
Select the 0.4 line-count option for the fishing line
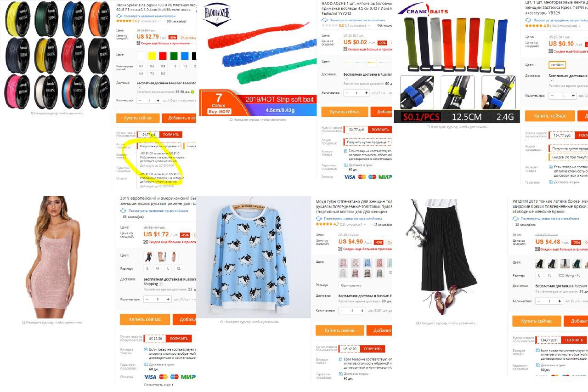(141, 66)
